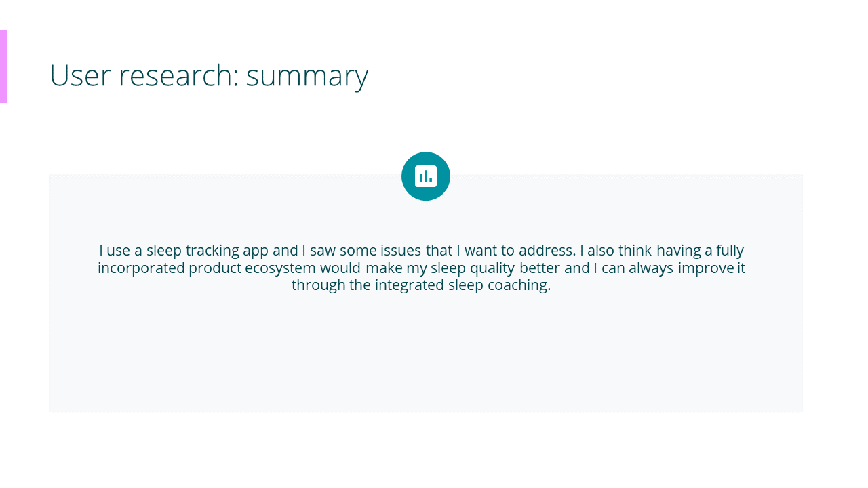Viewport: 868px width, 488px height.
Task: Click the word "always" in the paragraph
Action: pyautogui.click(x=651, y=268)
